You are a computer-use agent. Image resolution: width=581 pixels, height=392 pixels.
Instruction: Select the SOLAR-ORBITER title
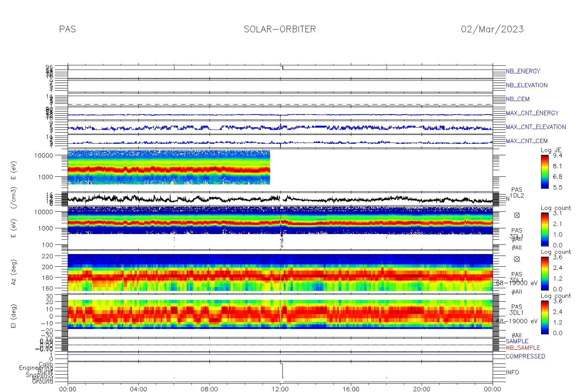pyautogui.click(x=280, y=29)
